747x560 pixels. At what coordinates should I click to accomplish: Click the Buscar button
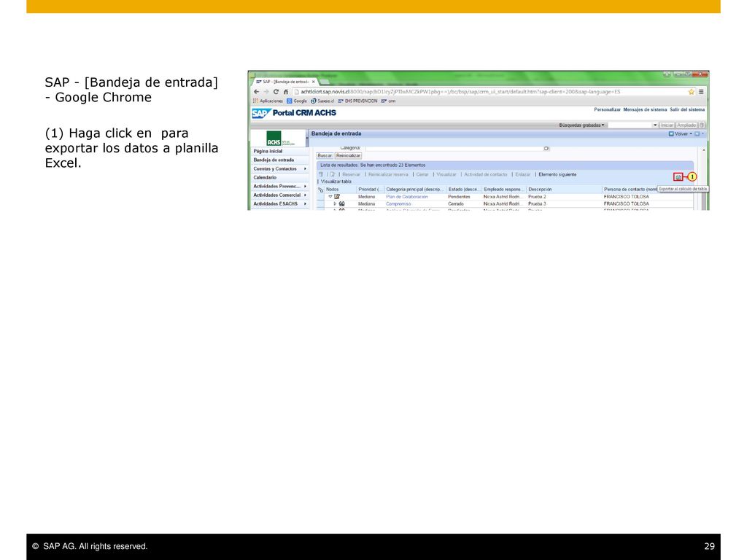click(x=325, y=156)
